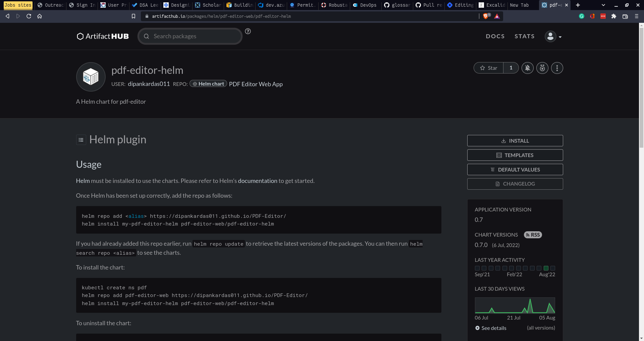Click the last 30 days views graph
Screen dimensions: 644x341
click(515, 305)
